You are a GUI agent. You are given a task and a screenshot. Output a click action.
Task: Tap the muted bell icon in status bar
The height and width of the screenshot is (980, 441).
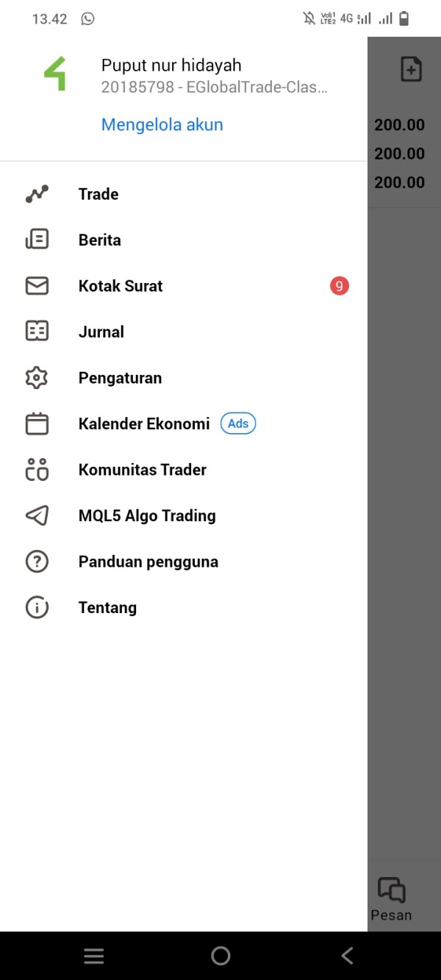[x=309, y=19]
